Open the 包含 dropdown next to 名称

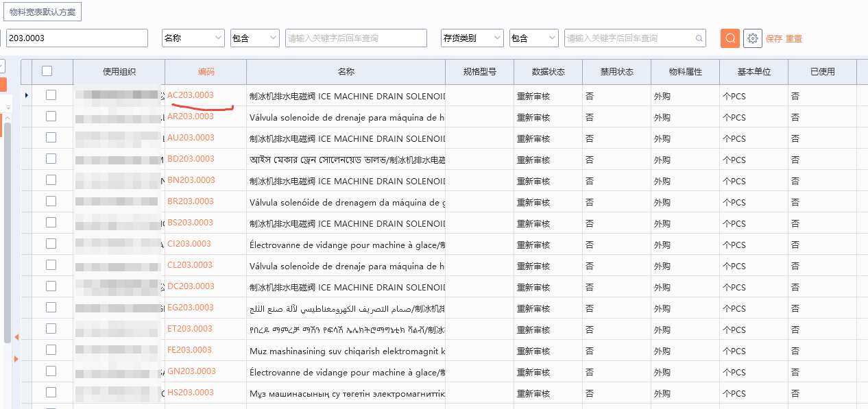(x=255, y=38)
